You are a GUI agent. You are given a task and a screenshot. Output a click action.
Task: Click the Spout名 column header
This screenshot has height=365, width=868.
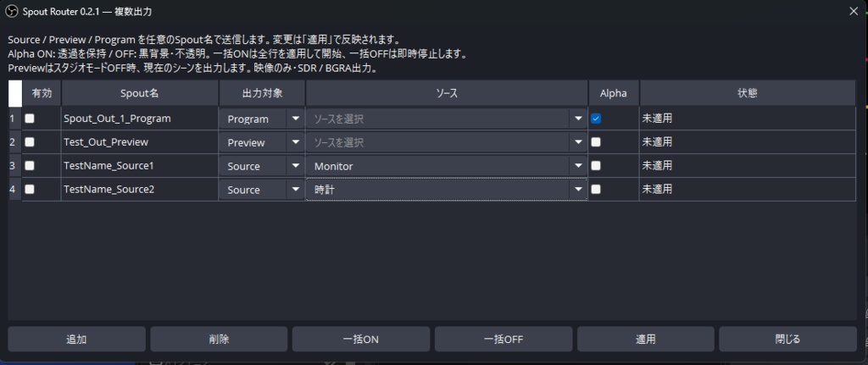click(140, 93)
